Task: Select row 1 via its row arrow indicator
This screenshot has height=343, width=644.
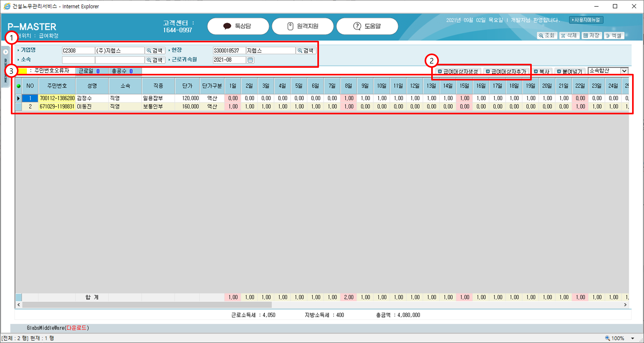Action: click(x=19, y=98)
